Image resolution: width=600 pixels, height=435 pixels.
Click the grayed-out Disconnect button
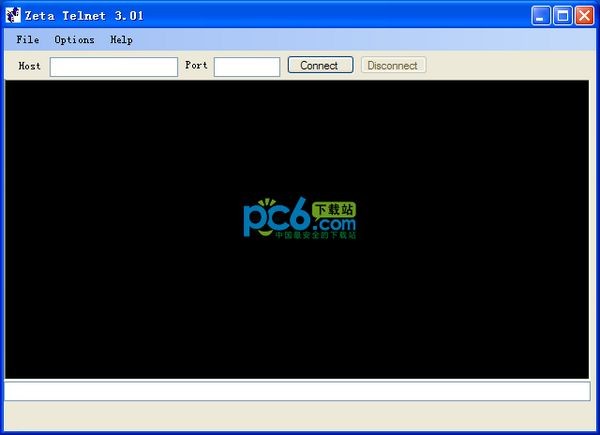click(393, 65)
